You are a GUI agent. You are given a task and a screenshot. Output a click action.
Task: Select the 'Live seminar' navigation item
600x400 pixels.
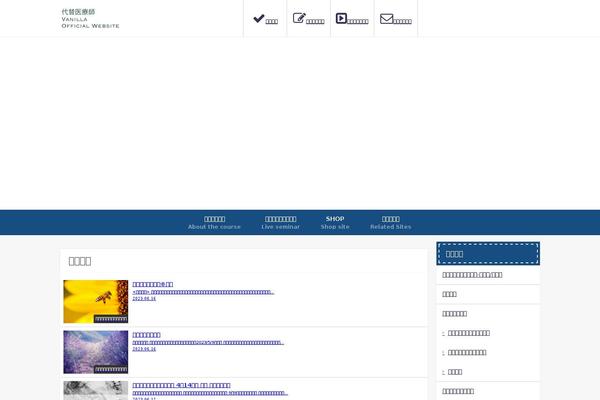[280, 222]
